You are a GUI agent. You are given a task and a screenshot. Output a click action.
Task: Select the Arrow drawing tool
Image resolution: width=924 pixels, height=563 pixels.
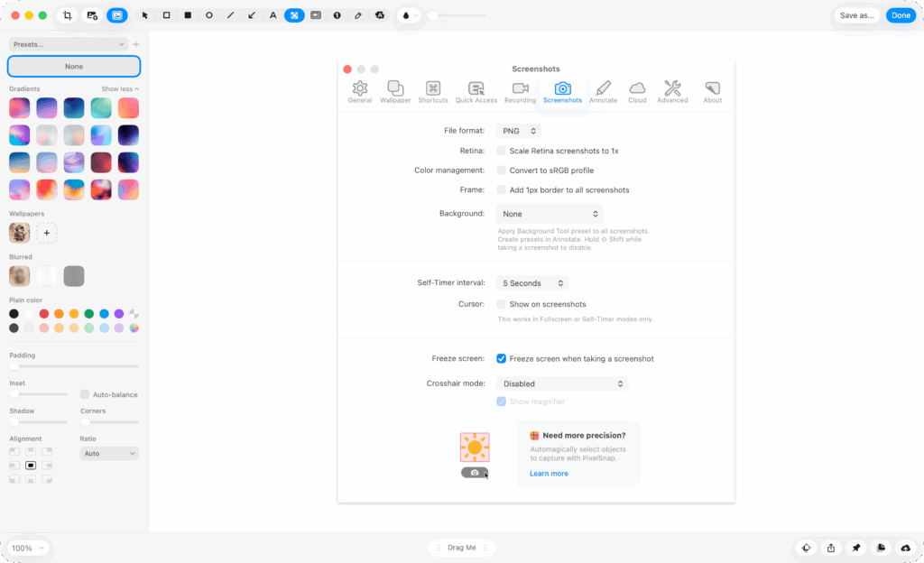point(251,15)
